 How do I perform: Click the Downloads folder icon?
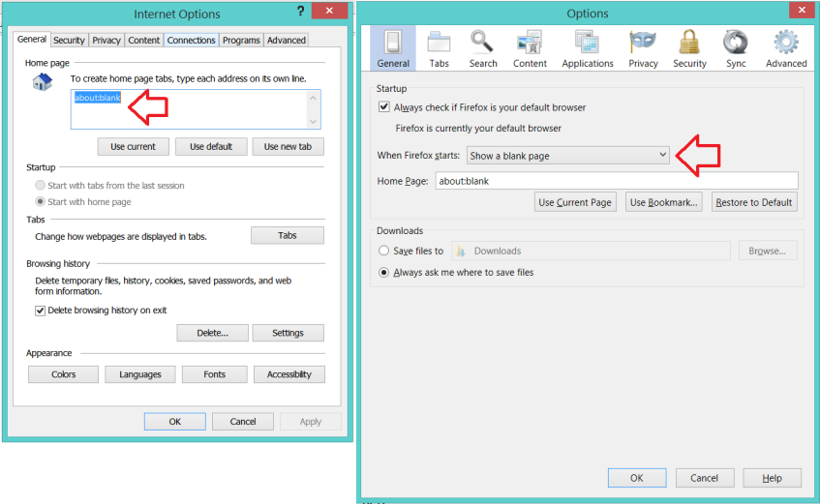pos(460,252)
